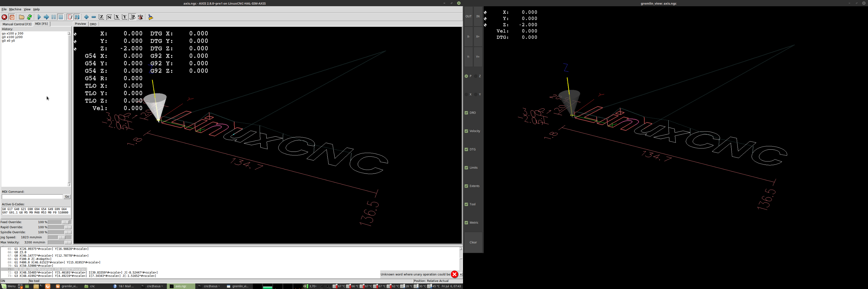Run the program with the play icon
This screenshot has width=868, height=289.
[39, 17]
